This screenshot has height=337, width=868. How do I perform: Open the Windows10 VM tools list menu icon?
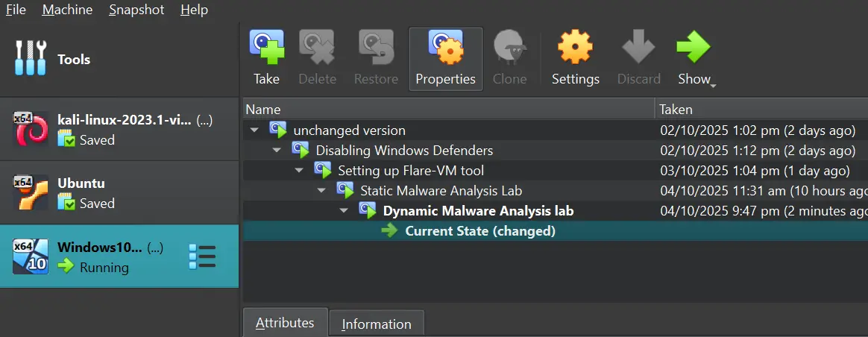202,256
